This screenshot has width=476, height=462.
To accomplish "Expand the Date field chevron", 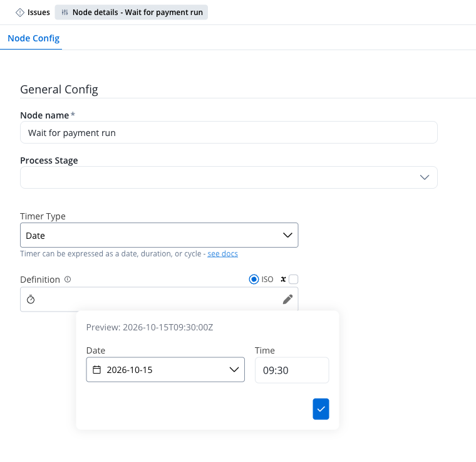I will tap(234, 370).
